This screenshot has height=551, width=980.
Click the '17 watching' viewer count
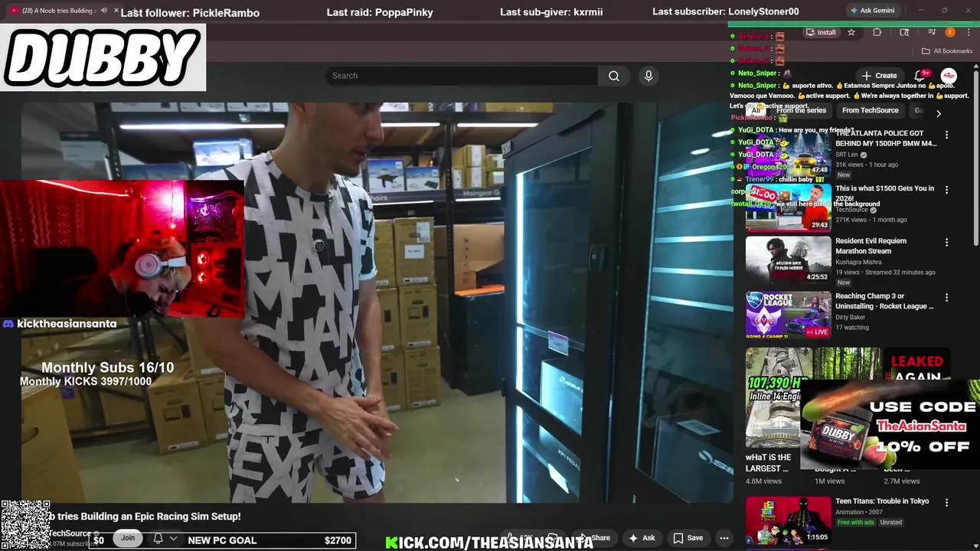coord(852,328)
